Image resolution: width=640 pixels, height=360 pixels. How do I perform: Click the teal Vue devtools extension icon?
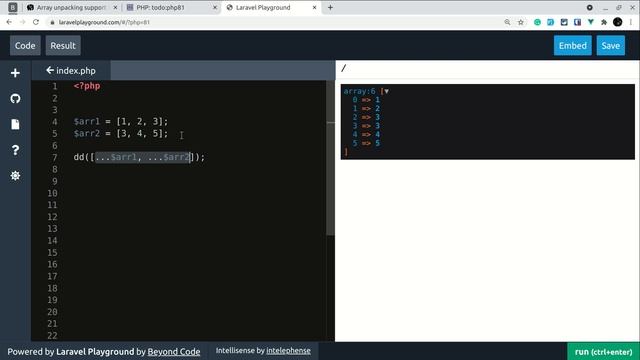591,22
